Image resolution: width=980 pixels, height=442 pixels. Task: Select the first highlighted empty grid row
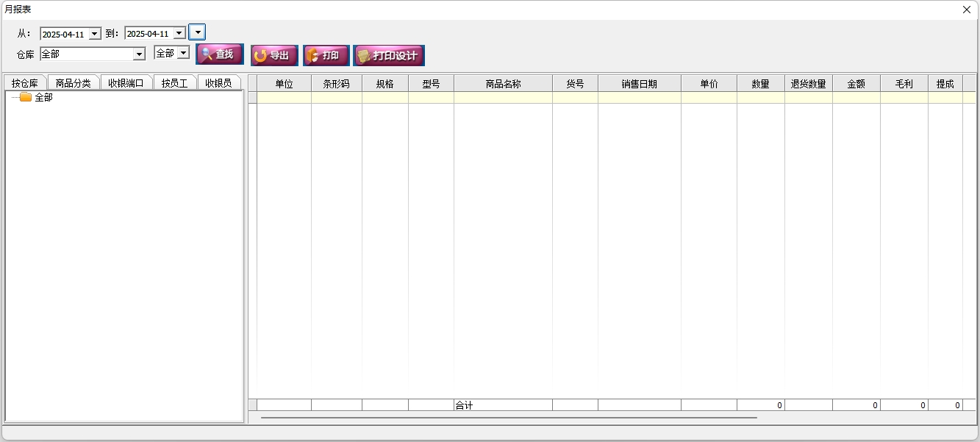(x=616, y=97)
